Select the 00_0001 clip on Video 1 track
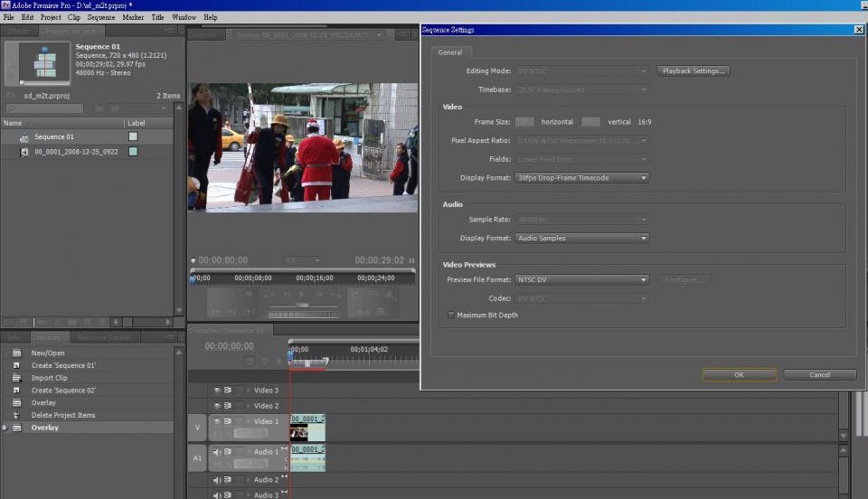The image size is (868, 499). (x=307, y=427)
